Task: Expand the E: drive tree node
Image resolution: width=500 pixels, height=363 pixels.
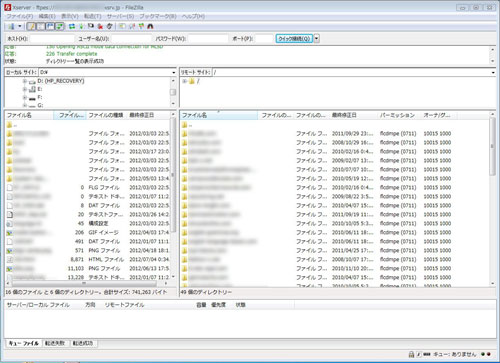Action: pos(25,89)
